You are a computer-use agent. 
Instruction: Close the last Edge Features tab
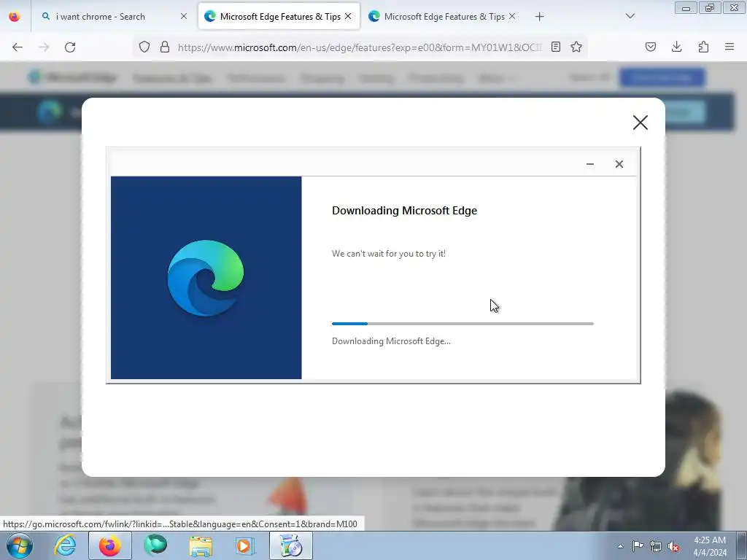tap(512, 17)
